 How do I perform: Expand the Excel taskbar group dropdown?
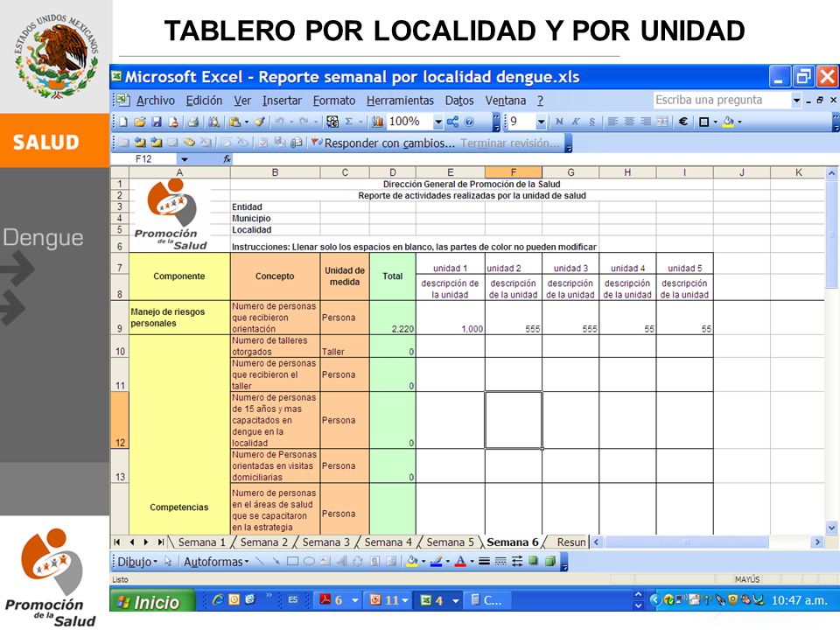click(455, 600)
